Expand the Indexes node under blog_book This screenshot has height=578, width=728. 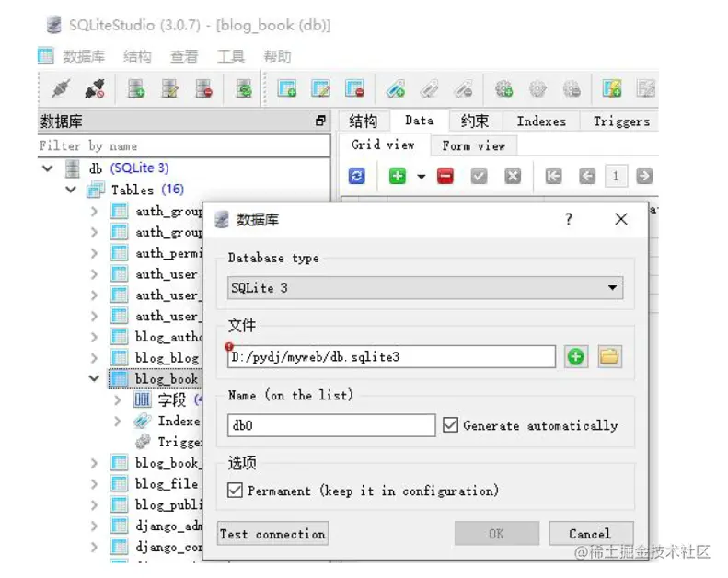point(118,422)
